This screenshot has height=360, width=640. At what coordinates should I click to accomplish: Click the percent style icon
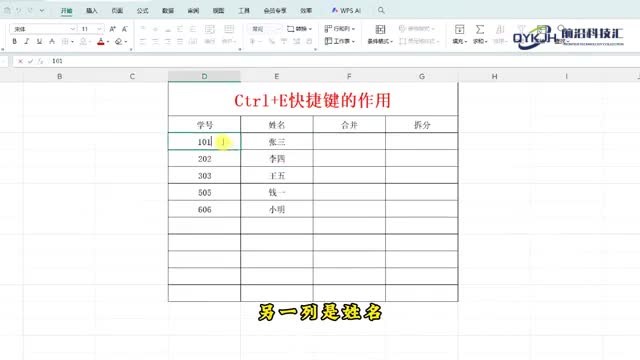[x=271, y=41]
